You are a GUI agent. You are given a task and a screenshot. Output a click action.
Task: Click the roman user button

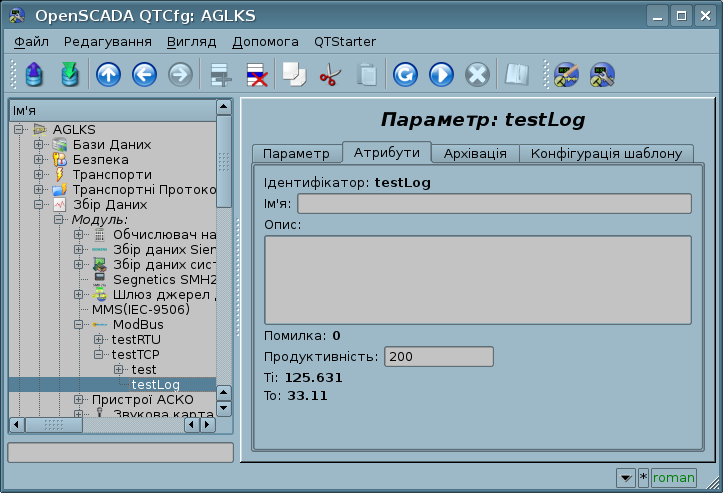673,477
